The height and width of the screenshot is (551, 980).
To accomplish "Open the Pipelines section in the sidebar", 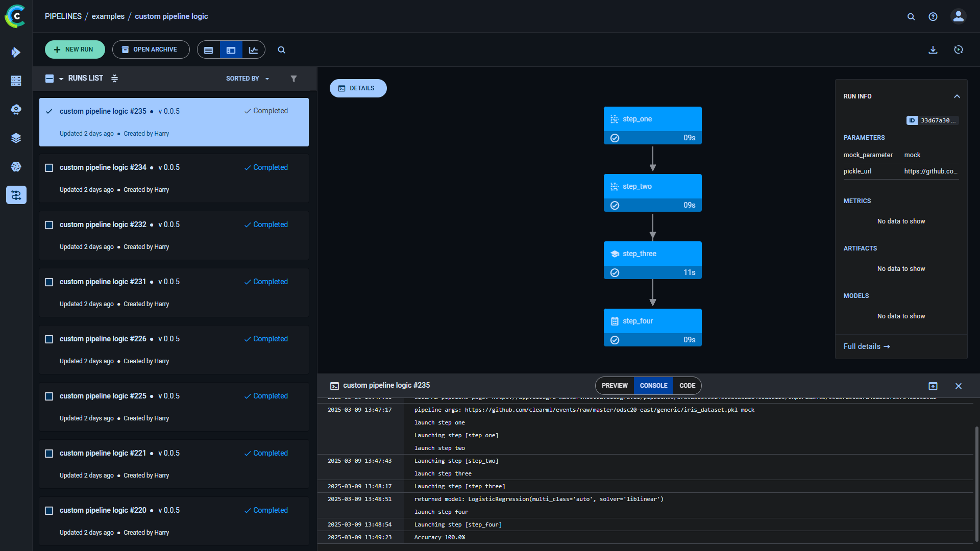I will coord(16,195).
